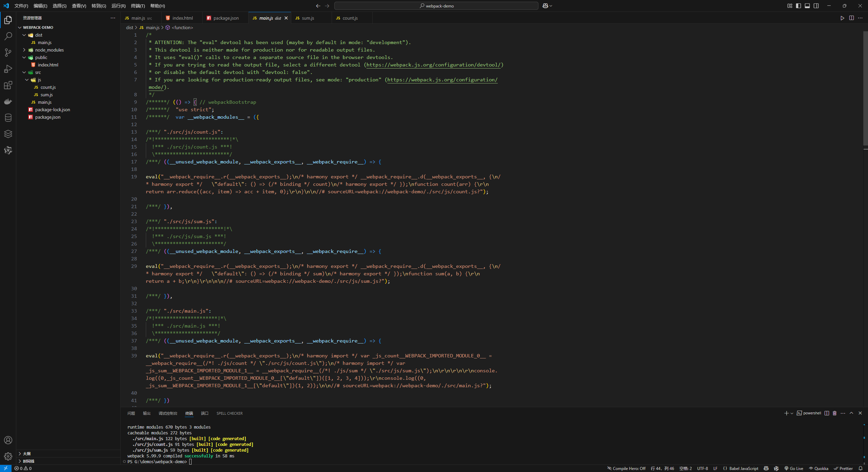
Task: Toggle Compile Hero on or off
Action: point(626,468)
